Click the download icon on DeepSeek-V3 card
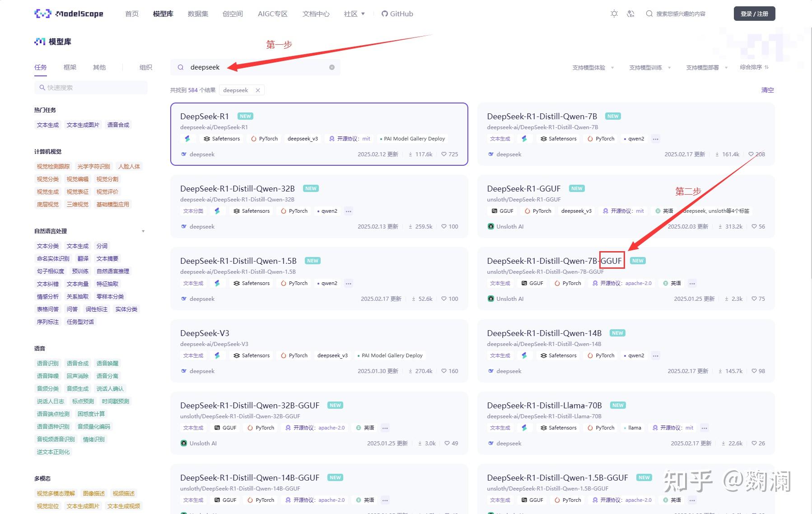812x514 pixels. (x=411, y=371)
